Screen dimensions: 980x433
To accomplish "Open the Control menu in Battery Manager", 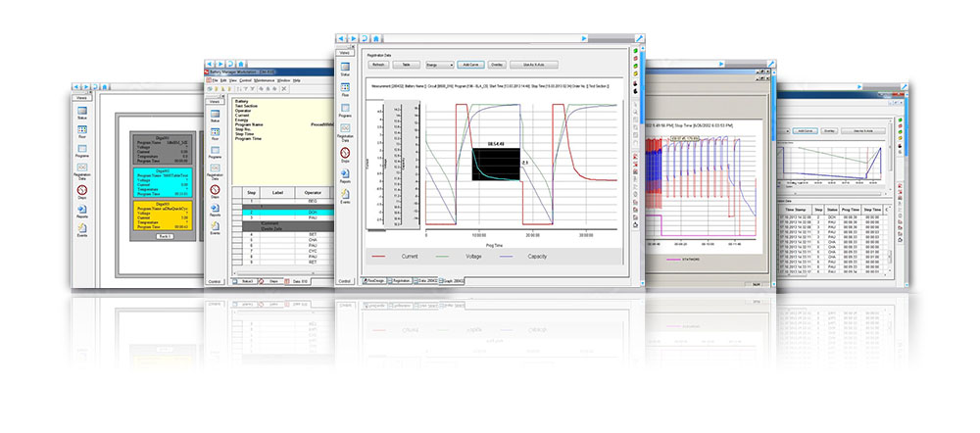I will pyautogui.click(x=247, y=78).
